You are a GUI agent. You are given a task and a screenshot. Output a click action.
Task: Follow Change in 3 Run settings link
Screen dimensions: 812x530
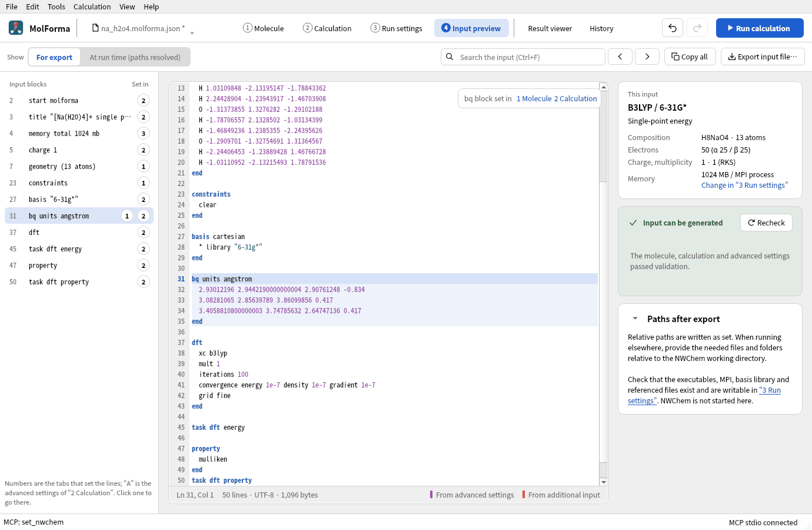(x=744, y=185)
